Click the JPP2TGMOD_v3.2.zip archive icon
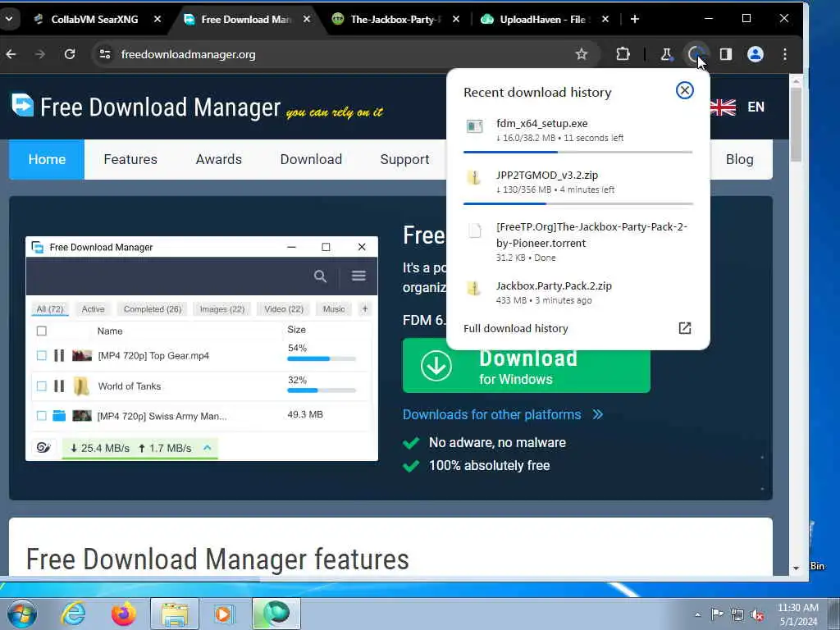This screenshot has width=840, height=630. [473, 178]
